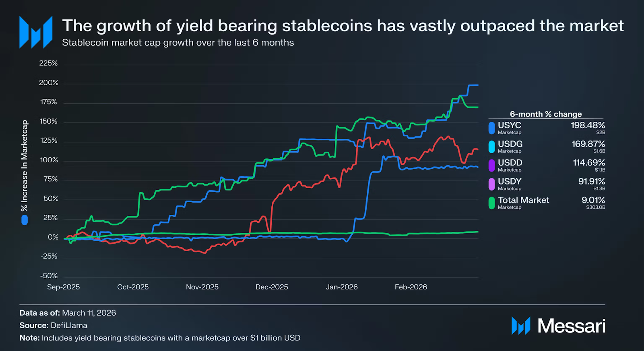
Task: Click the Messari wordmark text in footer
Action: 572,326
